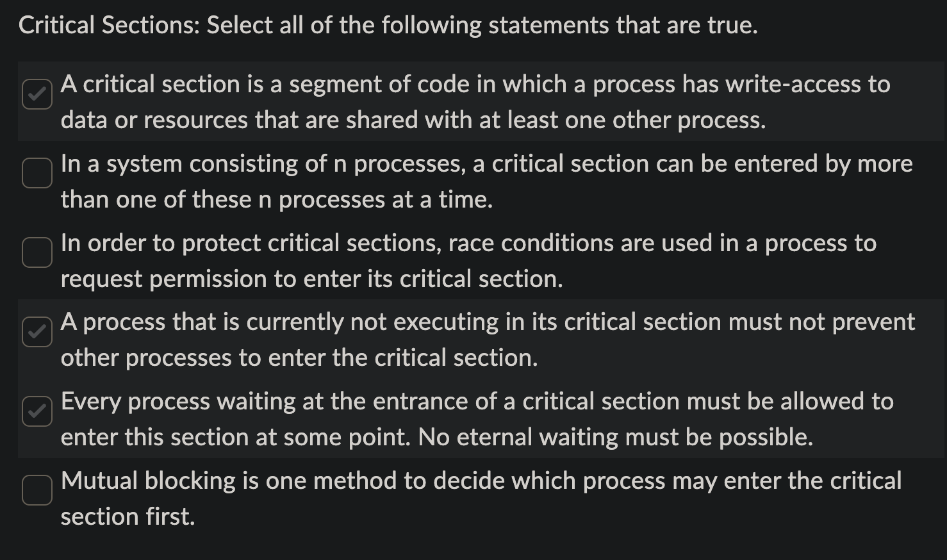Screen dimensions: 947x560
Task: Click the statement mentioning race conditions
Action: click(x=468, y=260)
